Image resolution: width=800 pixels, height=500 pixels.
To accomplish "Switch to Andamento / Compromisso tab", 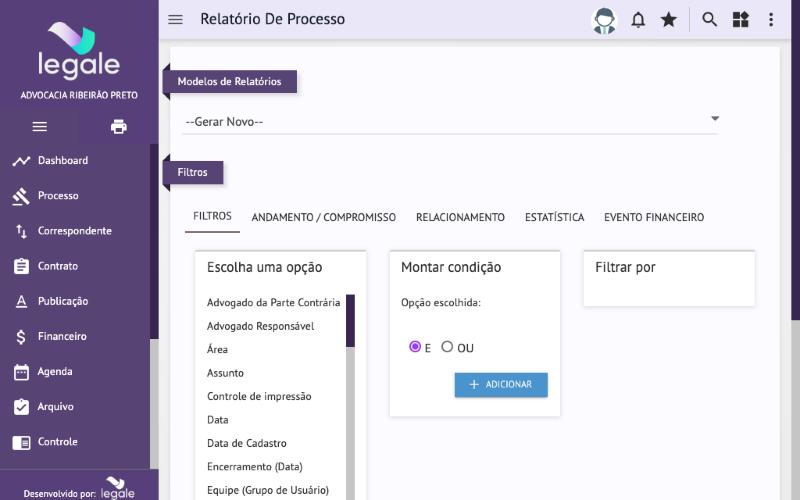I will click(x=323, y=217).
